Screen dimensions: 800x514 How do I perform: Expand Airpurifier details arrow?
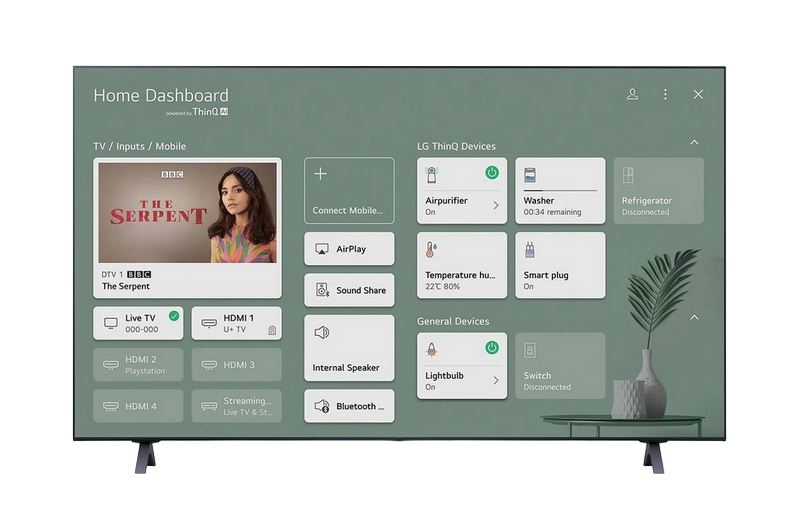tap(496, 205)
